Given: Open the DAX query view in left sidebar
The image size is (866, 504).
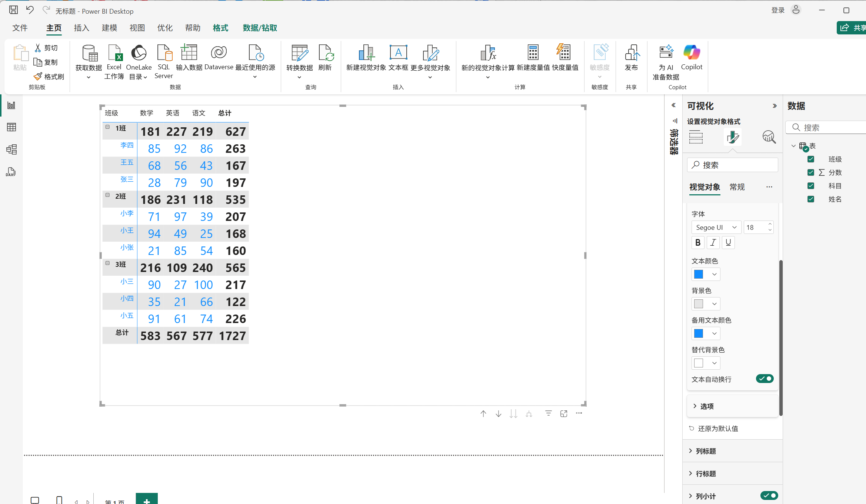Looking at the screenshot, I should coord(11,172).
